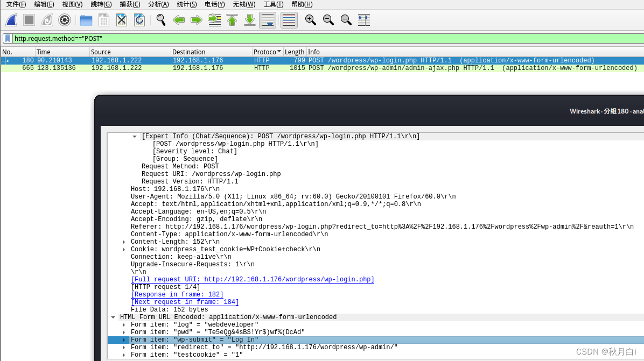Close the current capture file

point(121,20)
